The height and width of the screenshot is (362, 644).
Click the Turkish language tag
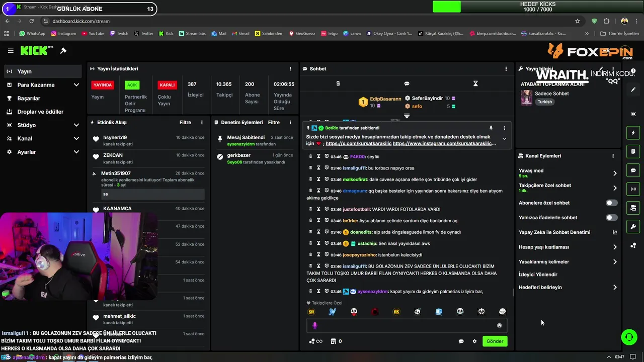(x=544, y=102)
